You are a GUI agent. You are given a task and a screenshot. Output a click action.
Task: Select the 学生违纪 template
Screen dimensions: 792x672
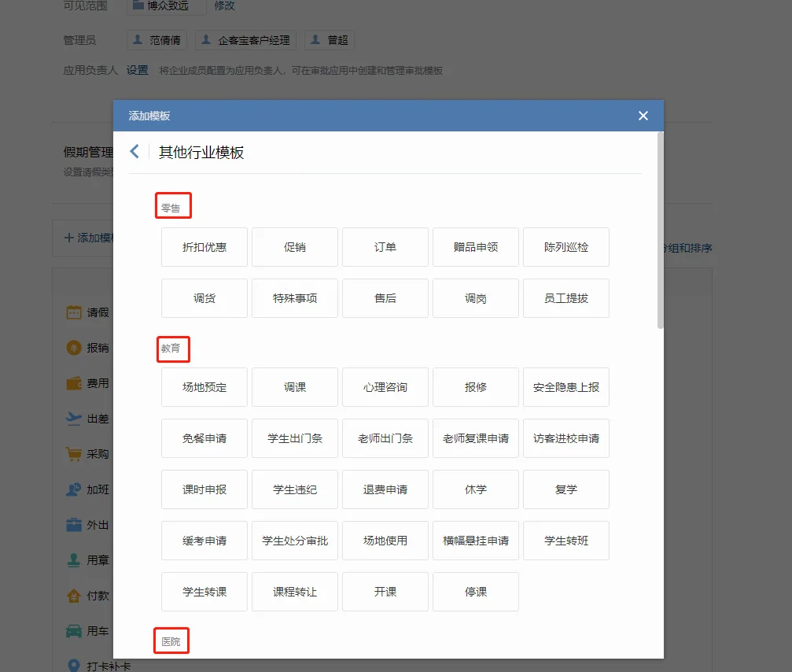[x=295, y=489]
